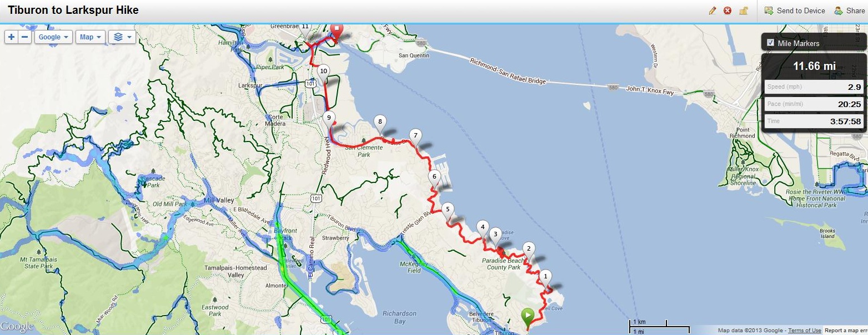Viewport: 868px width, 335px height.
Task: Expand the layers overlay dropdown
Action: click(122, 37)
